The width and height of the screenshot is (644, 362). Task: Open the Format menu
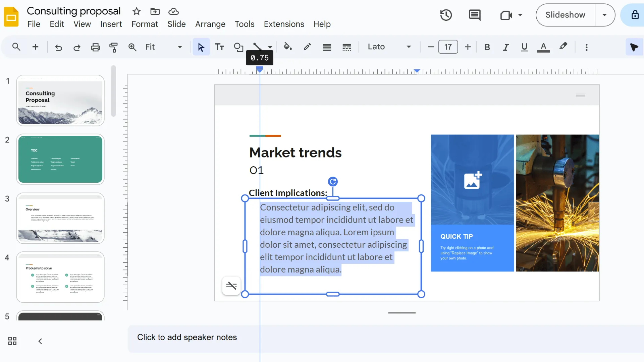[x=145, y=24]
